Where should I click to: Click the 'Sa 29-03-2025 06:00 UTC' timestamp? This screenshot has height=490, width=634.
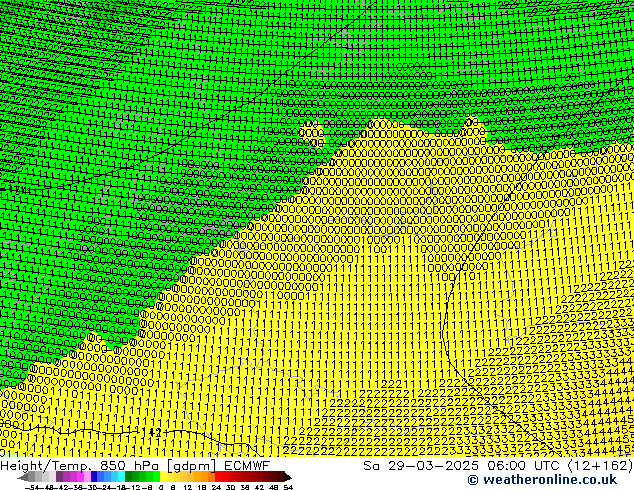(x=463, y=465)
